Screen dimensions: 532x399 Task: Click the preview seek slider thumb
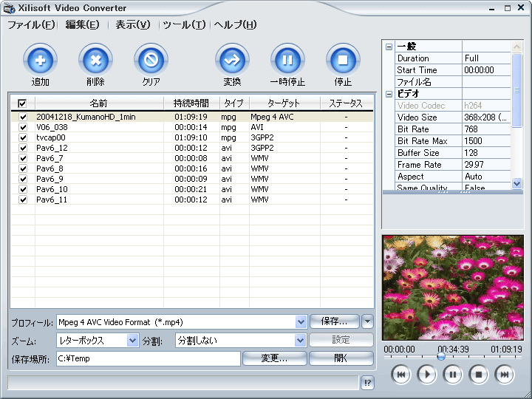(x=440, y=357)
